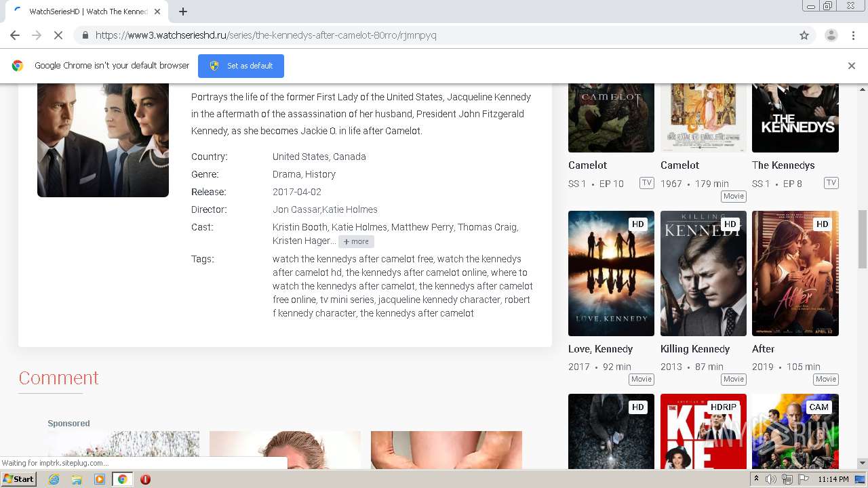Open the Drama genre link
This screenshot has height=488, width=868.
click(x=287, y=174)
